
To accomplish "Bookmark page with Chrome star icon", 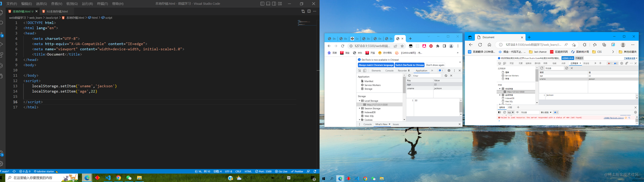I will pyautogui.click(x=402, y=46).
